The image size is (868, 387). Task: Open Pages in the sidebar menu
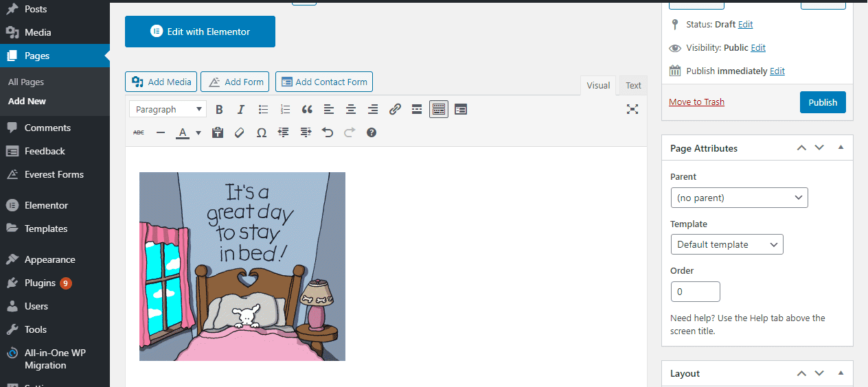(55, 56)
